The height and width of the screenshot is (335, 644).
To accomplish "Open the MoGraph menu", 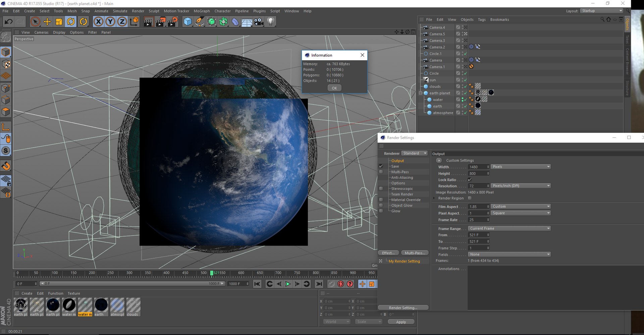I will tap(202, 11).
